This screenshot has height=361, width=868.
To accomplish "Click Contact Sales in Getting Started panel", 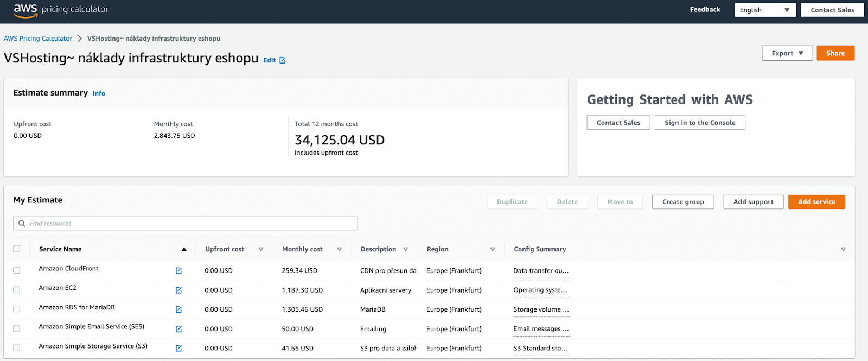I will pos(618,123).
